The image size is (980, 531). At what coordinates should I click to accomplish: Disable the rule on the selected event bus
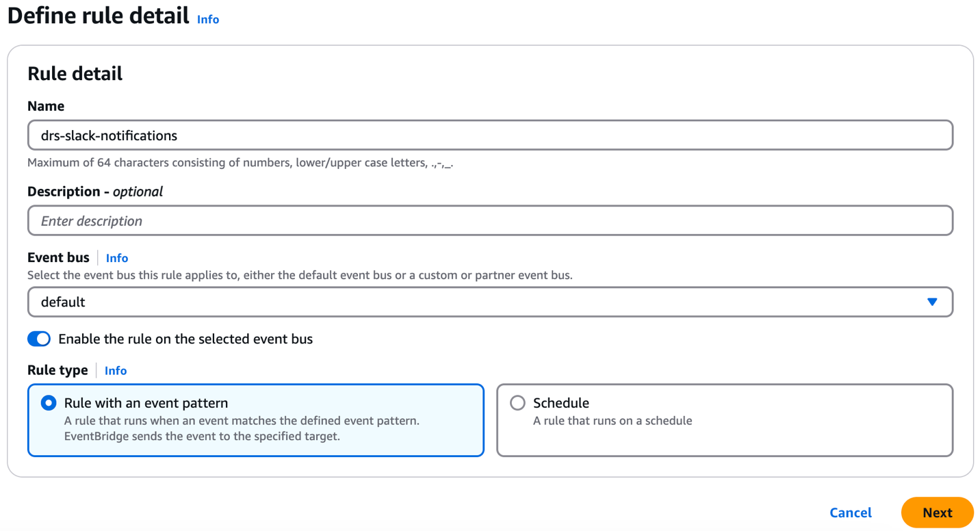(39, 339)
